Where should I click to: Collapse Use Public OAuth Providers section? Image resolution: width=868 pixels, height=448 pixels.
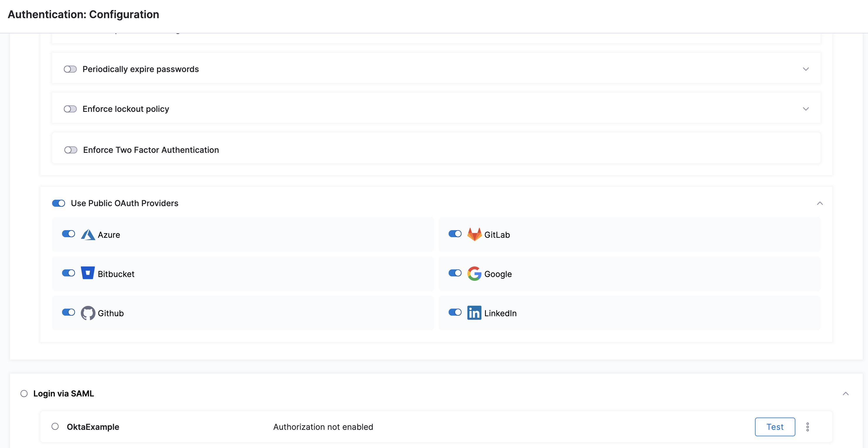(820, 203)
